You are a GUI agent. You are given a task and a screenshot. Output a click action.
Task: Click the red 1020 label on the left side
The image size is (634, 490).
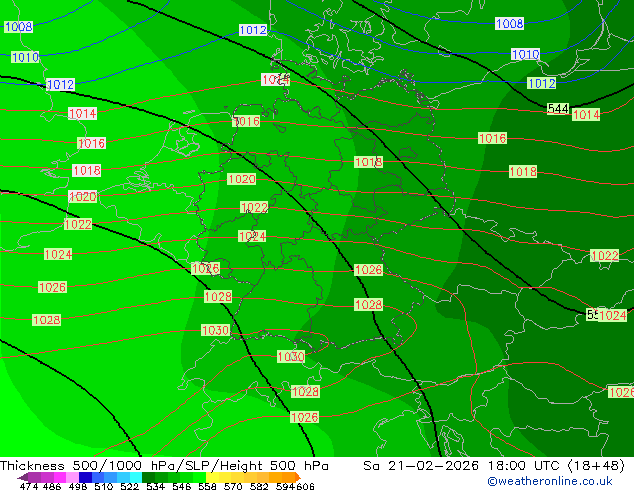pyautogui.click(x=83, y=197)
